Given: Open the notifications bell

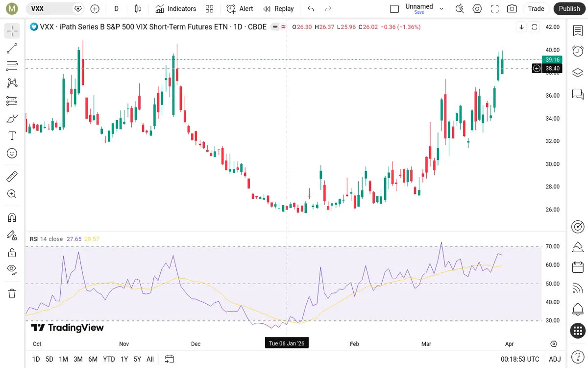Looking at the screenshot, I should (x=578, y=309).
